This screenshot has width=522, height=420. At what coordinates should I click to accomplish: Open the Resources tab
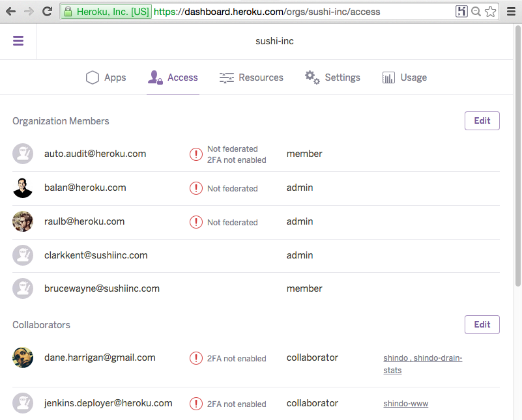(251, 77)
